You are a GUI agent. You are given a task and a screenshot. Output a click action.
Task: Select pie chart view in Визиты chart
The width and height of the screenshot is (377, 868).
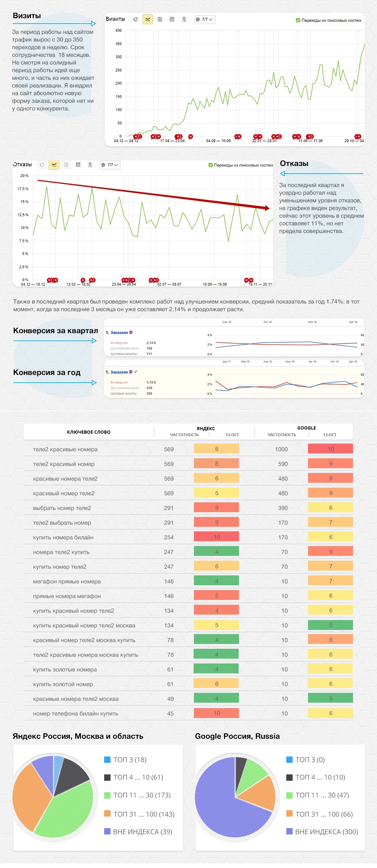[x=135, y=19]
